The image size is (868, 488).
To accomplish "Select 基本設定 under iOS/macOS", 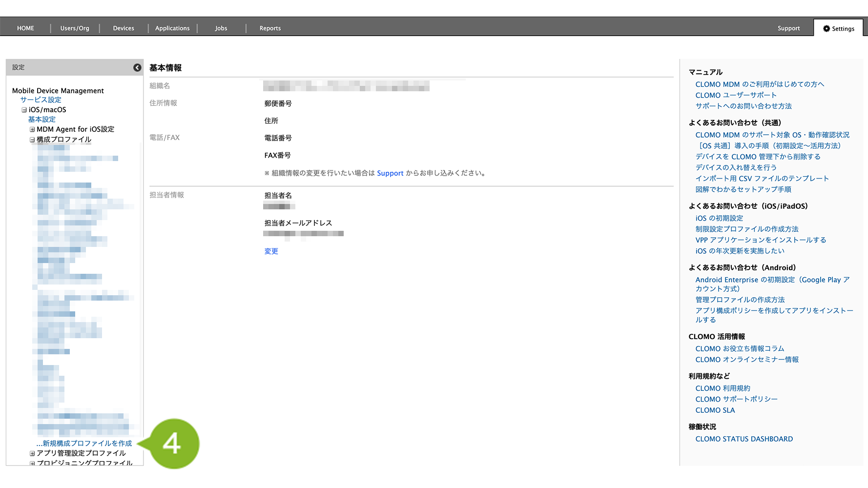I will [x=41, y=120].
